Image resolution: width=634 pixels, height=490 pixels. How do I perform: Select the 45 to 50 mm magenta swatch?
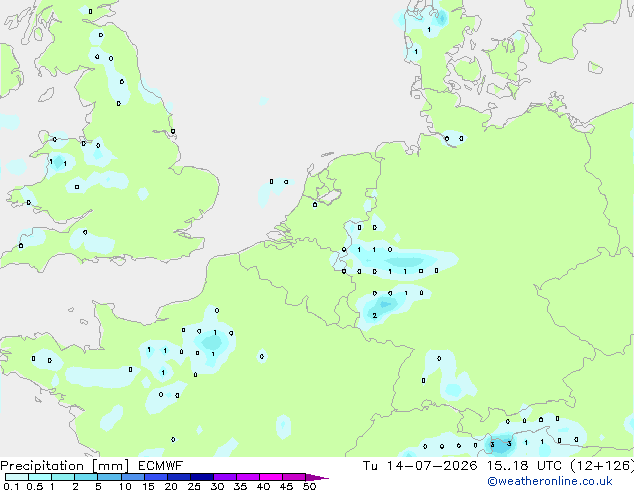294,477
